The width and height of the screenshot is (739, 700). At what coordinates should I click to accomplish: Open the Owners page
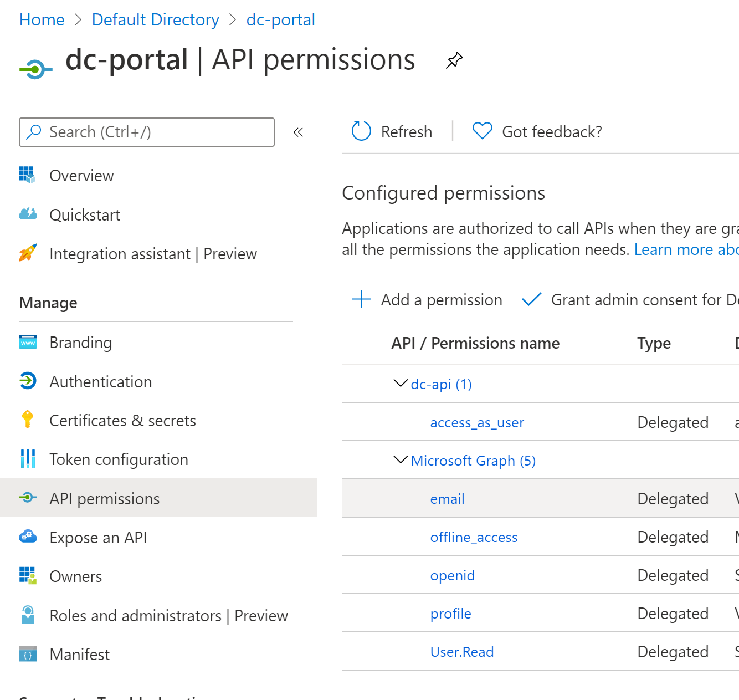[75, 576]
